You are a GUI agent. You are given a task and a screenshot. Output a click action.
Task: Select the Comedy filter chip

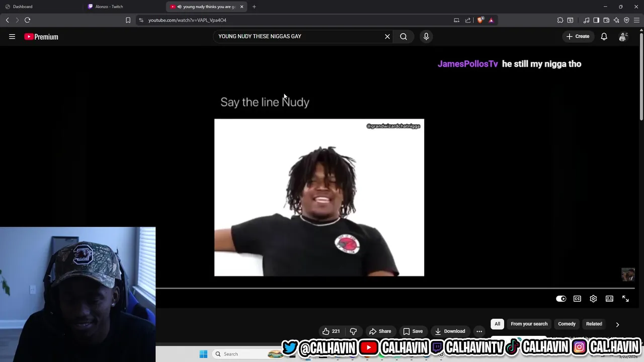(567, 324)
